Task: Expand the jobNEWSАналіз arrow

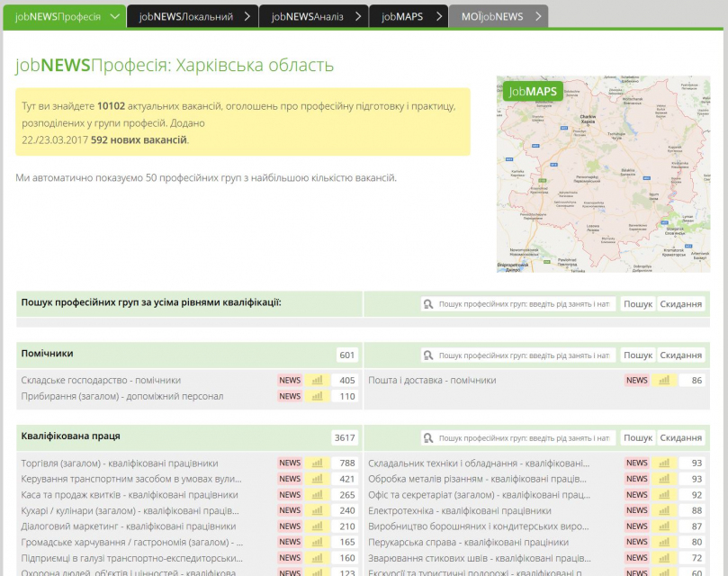Action: pos(358,17)
